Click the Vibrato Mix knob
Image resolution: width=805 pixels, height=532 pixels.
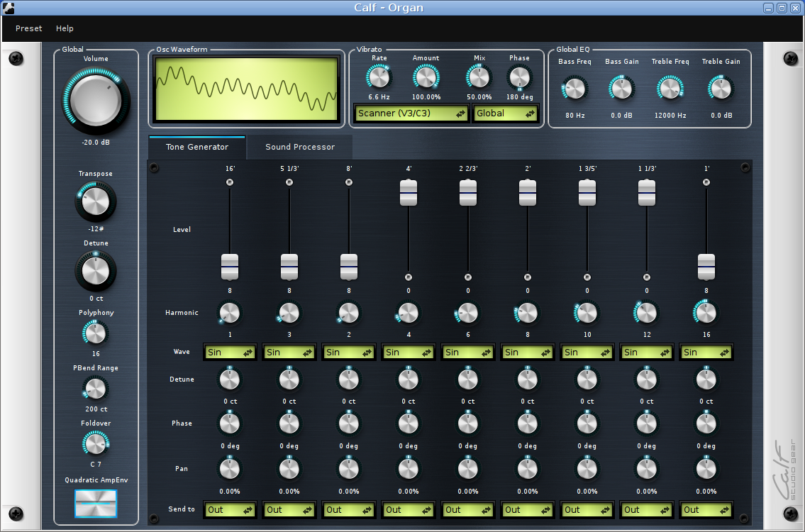coord(479,77)
